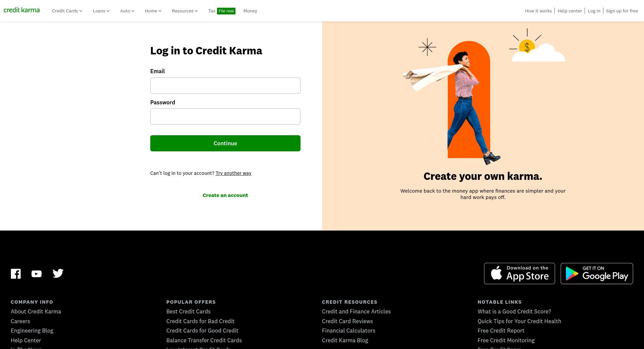Click Create an account link
Viewport: 644px width, 349px height.
point(225,195)
